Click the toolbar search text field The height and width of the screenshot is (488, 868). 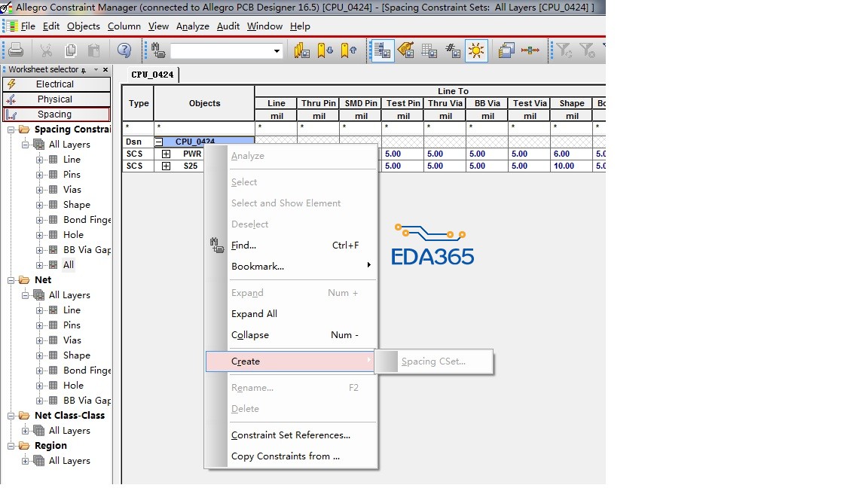[221, 51]
